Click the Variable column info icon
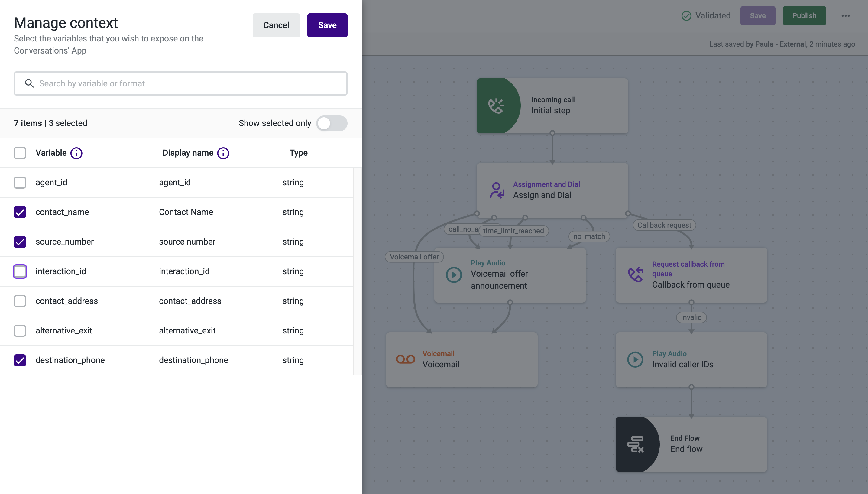The image size is (868, 494). coord(76,153)
